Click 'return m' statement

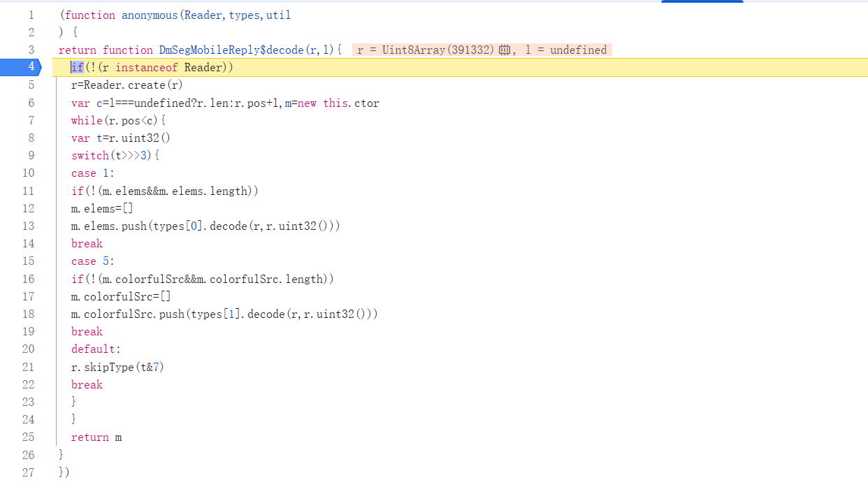[x=96, y=437]
